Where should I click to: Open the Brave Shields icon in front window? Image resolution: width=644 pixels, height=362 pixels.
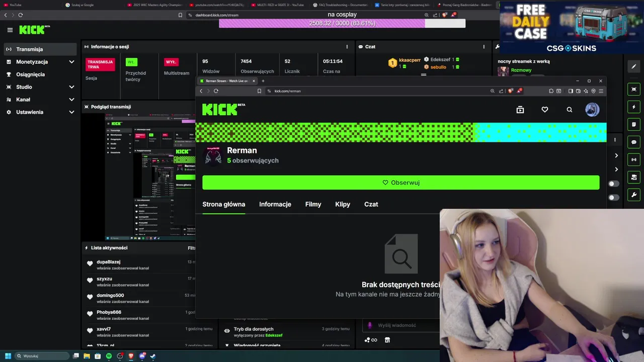point(511,91)
